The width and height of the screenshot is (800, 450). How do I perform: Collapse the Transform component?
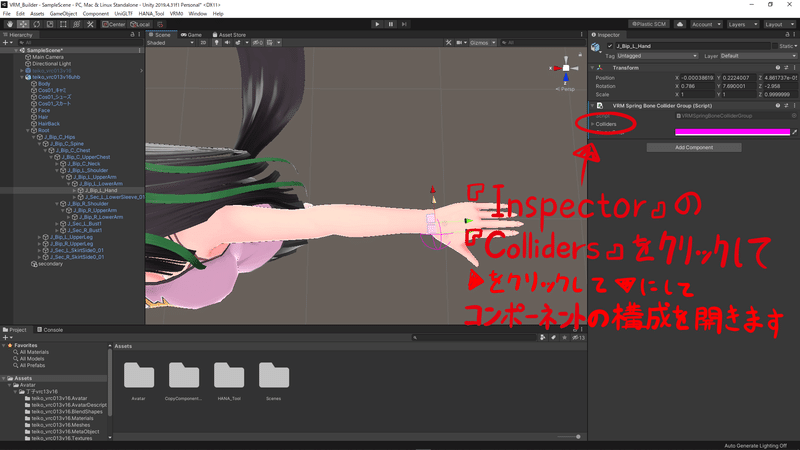click(x=593, y=68)
